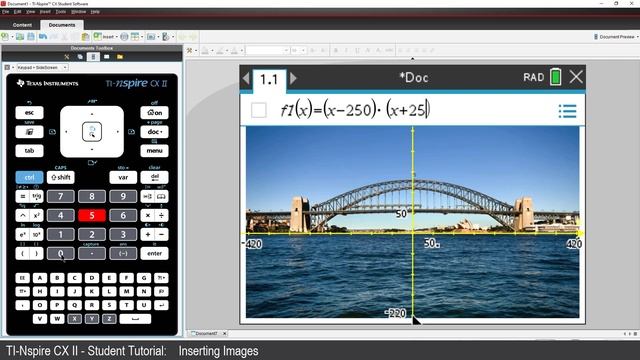Click the catalog book key on keypad
This screenshot has width=640, height=360.
tap(161, 196)
